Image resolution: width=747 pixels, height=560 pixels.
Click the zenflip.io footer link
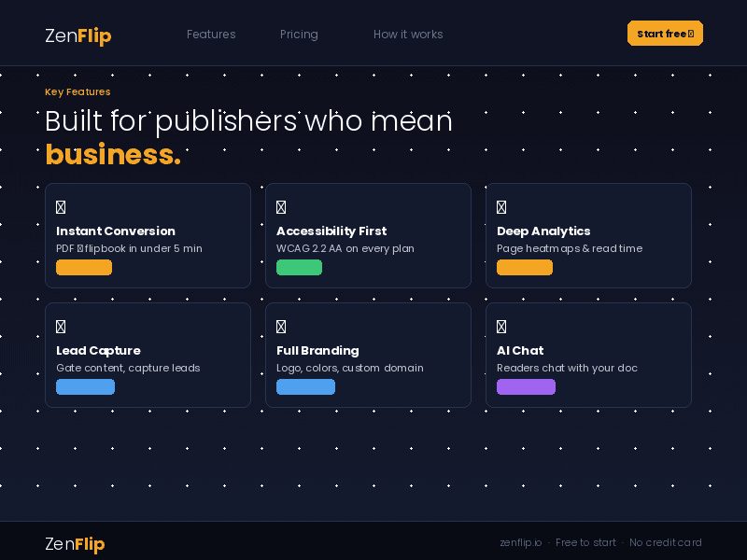(520, 542)
